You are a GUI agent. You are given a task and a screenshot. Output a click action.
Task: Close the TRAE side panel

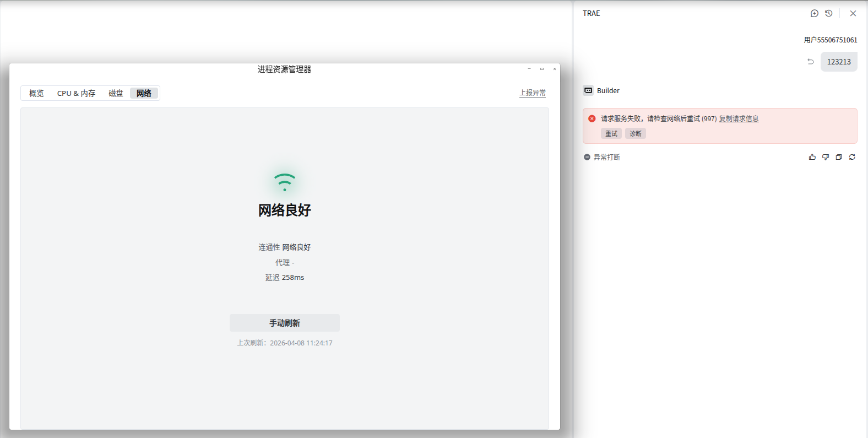click(853, 13)
